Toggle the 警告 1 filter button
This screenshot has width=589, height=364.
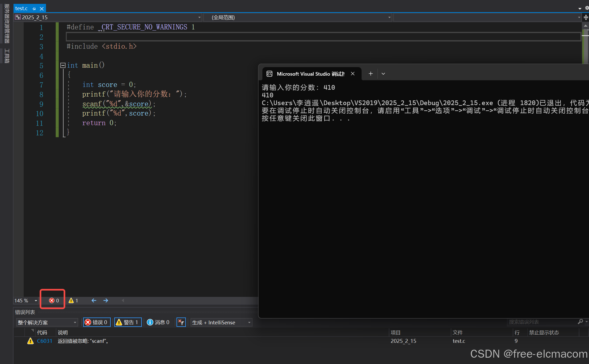(127, 322)
